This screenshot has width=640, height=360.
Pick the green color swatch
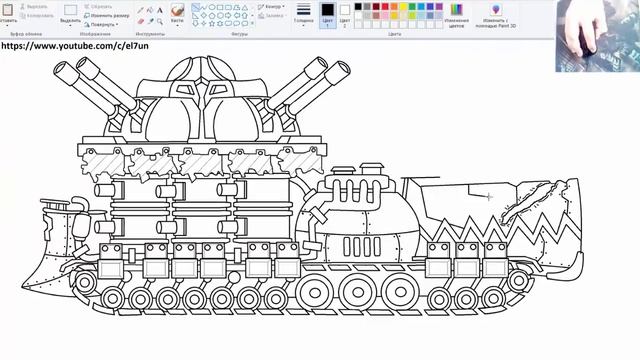(412, 7)
